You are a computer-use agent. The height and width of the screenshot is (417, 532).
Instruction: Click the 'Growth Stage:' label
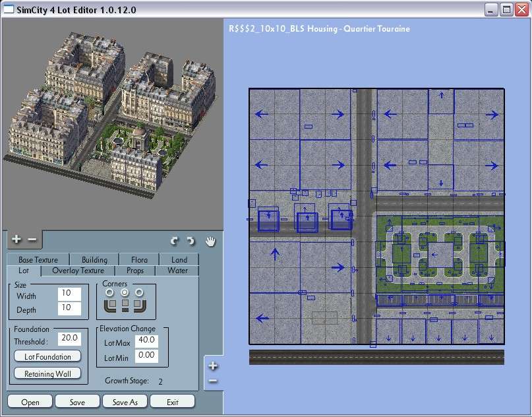coord(127,381)
